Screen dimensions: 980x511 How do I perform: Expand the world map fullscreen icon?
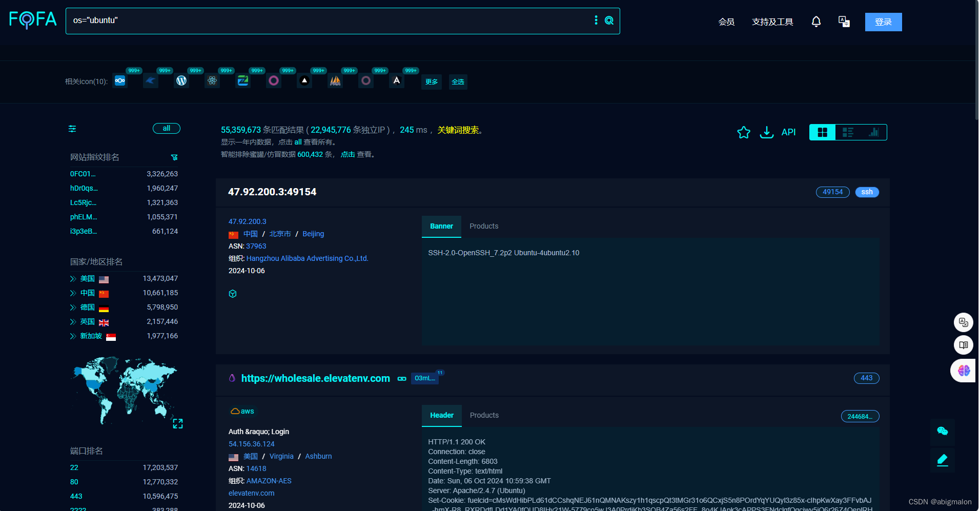[x=178, y=423]
